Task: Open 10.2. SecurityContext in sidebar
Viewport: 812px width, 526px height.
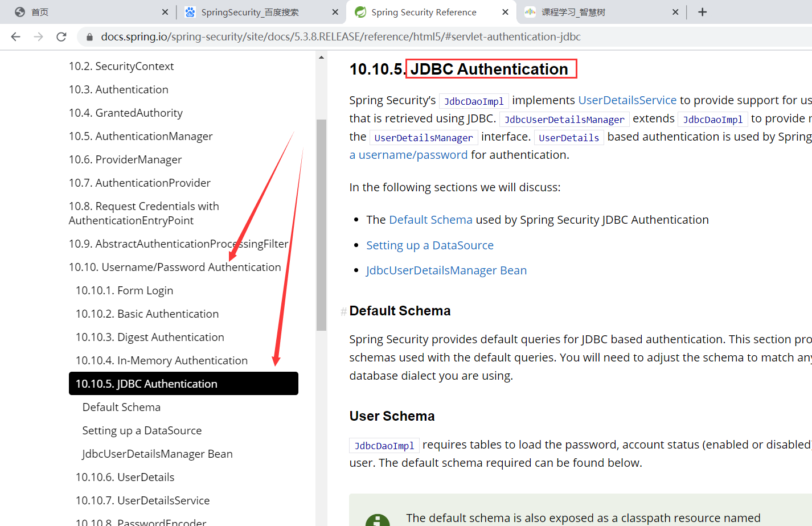Action: point(121,66)
